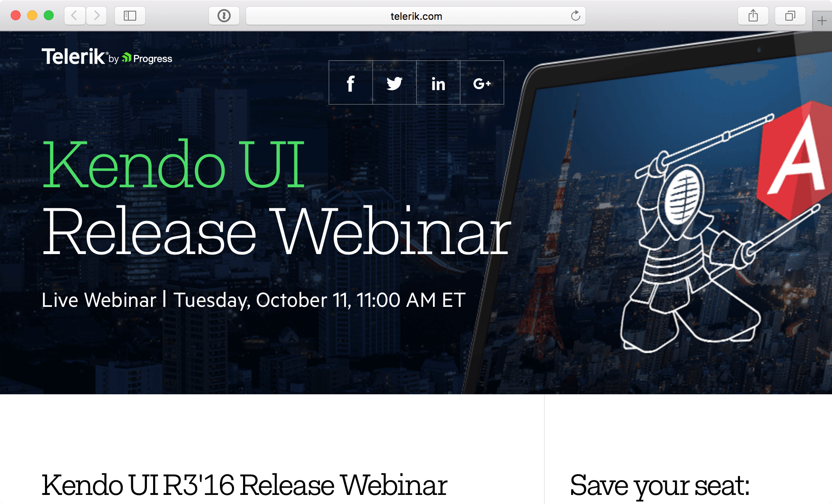Open the password manager extension icon
This screenshot has height=504, width=832.
pos(224,16)
